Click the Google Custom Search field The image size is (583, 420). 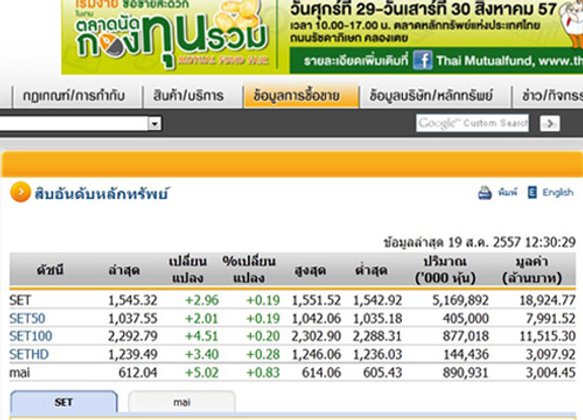click(472, 123)
